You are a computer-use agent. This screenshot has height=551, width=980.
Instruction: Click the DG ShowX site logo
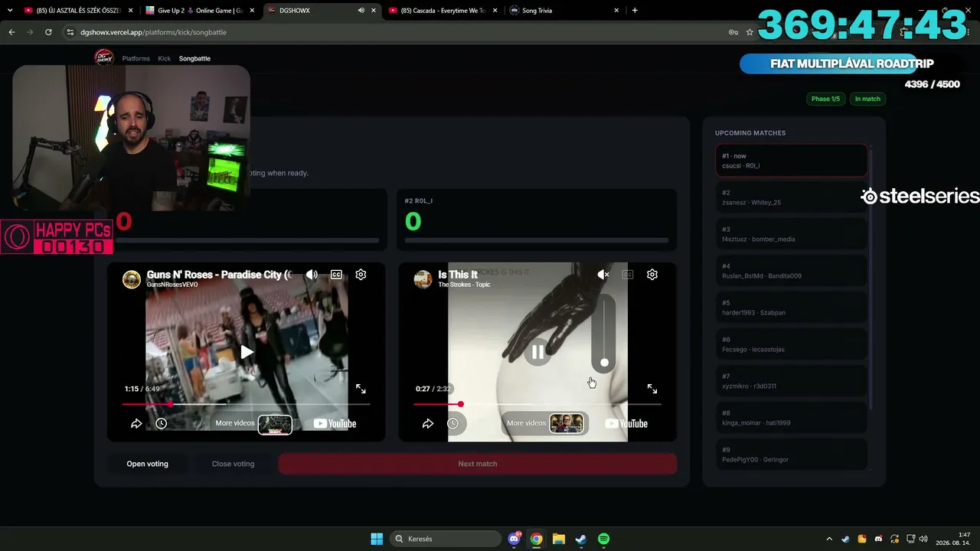103,57
